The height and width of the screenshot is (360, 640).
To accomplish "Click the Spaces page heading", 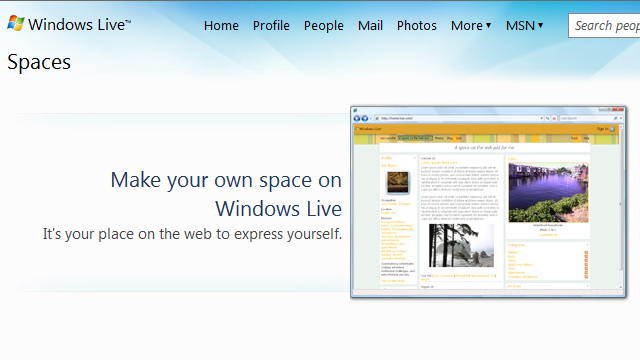I will 39,62.
